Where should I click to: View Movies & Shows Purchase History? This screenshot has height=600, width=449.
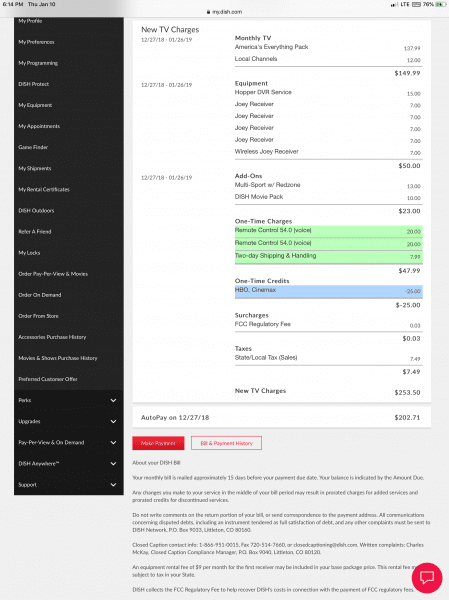pos(58,358)
